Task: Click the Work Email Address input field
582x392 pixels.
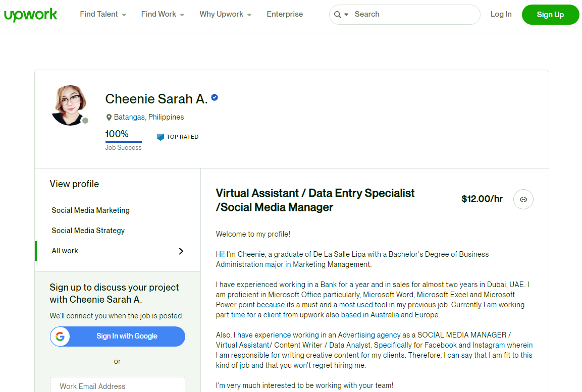Action: 117,386
